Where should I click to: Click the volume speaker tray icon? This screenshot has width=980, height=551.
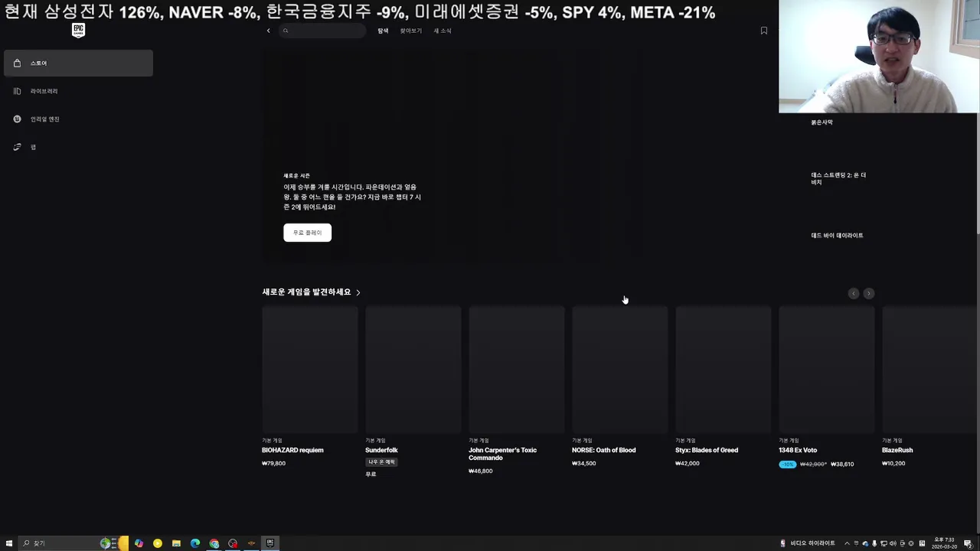pyautogui.click(x=893, y=543)
